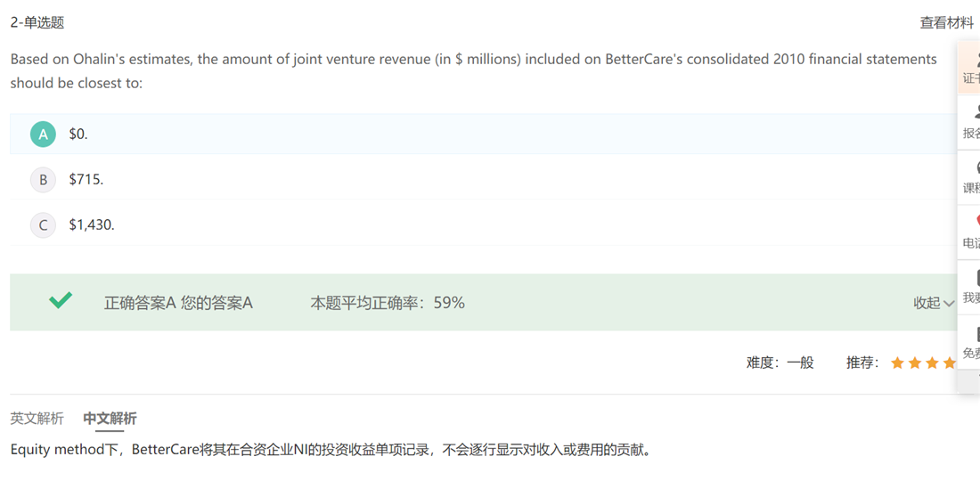Click the first 推荐 rating star
Screen dimensions: 980x481
point(897,363)
